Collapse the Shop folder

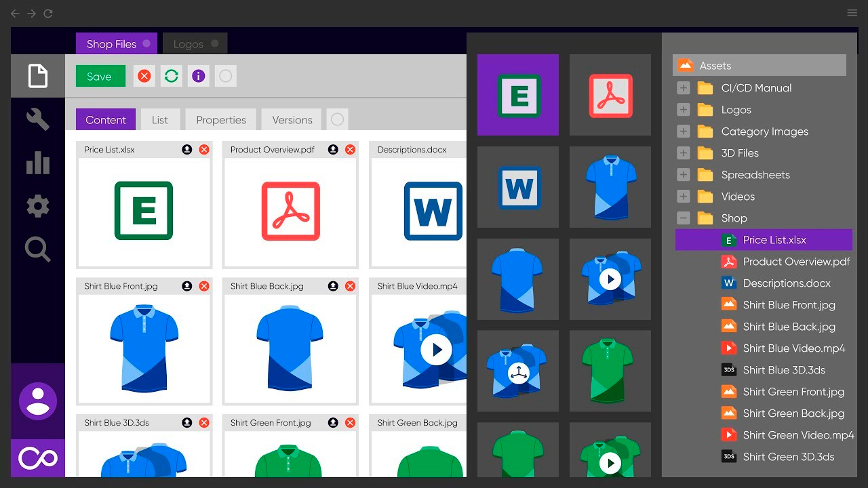pos(684,218)
